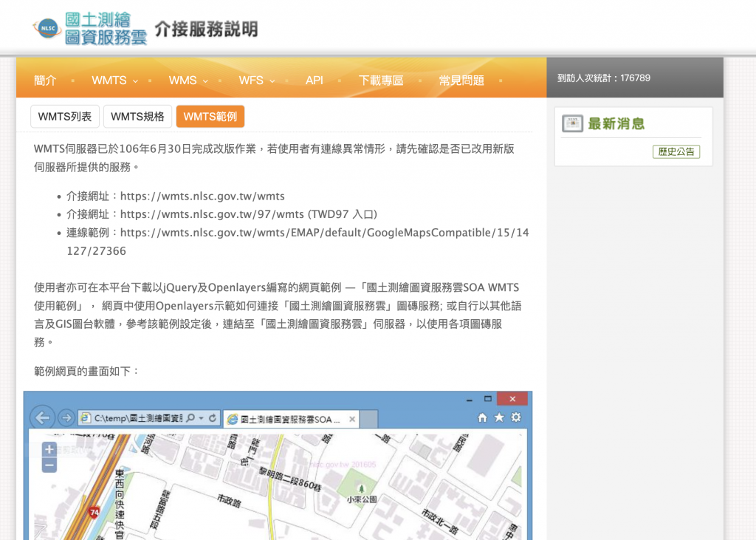This screenshot has height=540, width=756.
Task: Switch to the WMTS列表 tab
Action: (65, 116)
